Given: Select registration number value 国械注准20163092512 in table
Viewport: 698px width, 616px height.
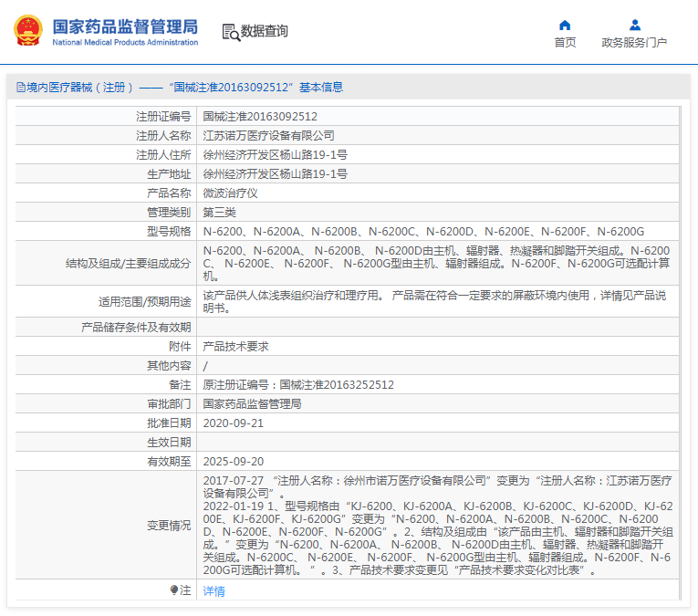Looking at the screenshot, I should [260, 117].
